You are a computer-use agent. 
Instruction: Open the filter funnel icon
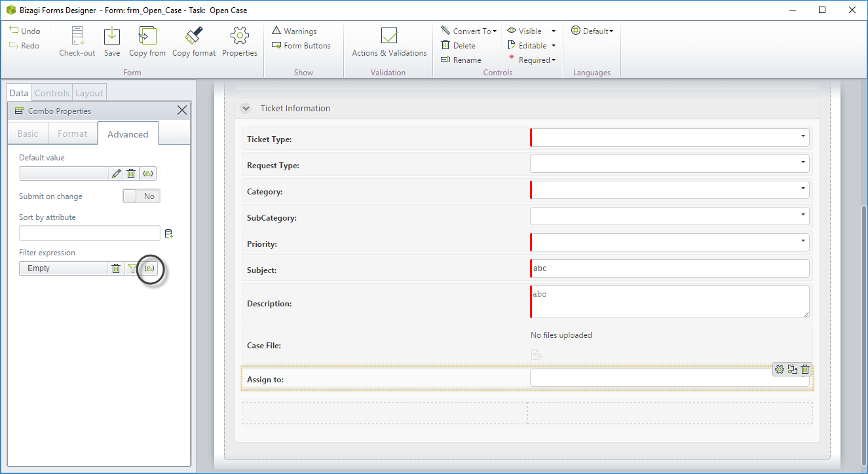(132, 268)
